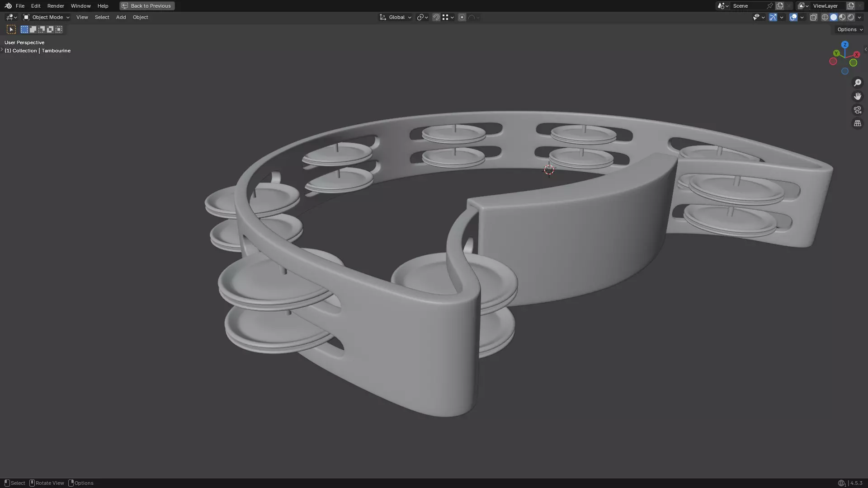Open Global transform orientation dropdown
Screen dimensions: 868x488
396,17
